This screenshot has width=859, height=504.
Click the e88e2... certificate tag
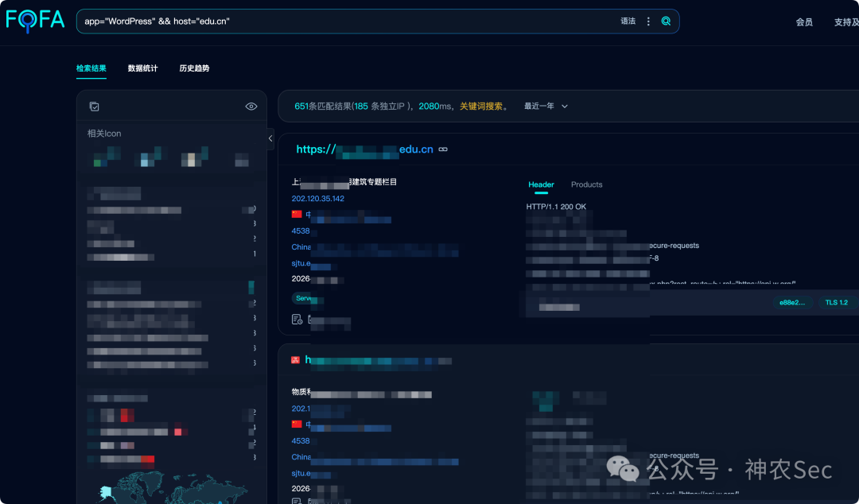click(792, 302)
